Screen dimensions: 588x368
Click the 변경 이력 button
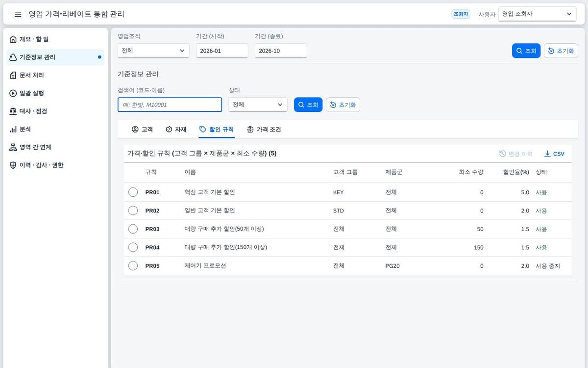coord(516,154)
